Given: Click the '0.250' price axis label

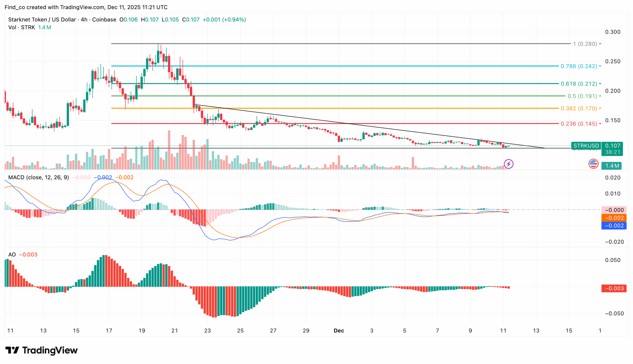Looking at the screenshot, I should (x=612, y=62).
